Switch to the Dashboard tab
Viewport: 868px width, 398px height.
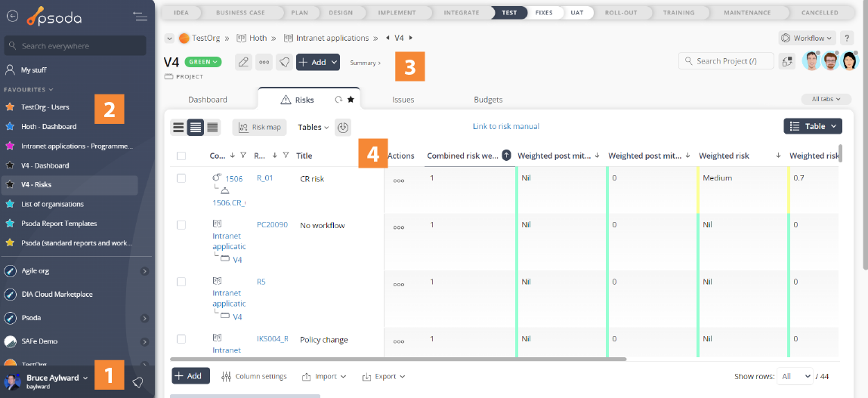click(208, 100)
